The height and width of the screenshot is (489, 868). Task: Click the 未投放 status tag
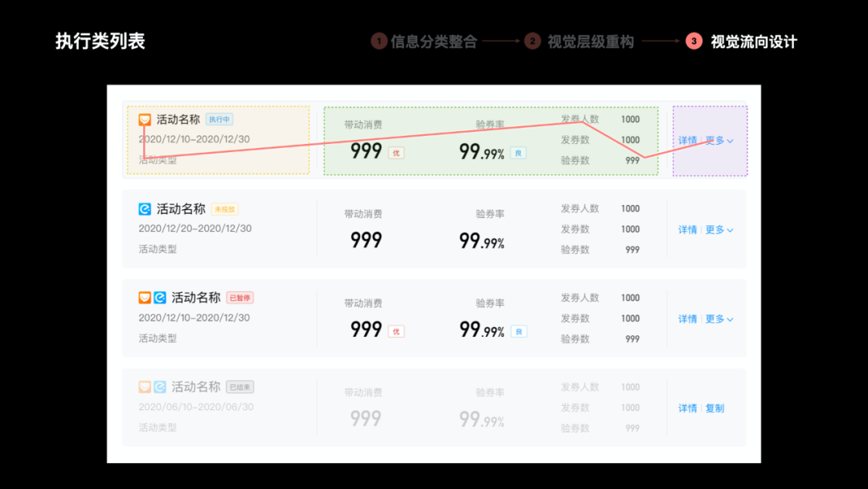(x=225, y=209)
